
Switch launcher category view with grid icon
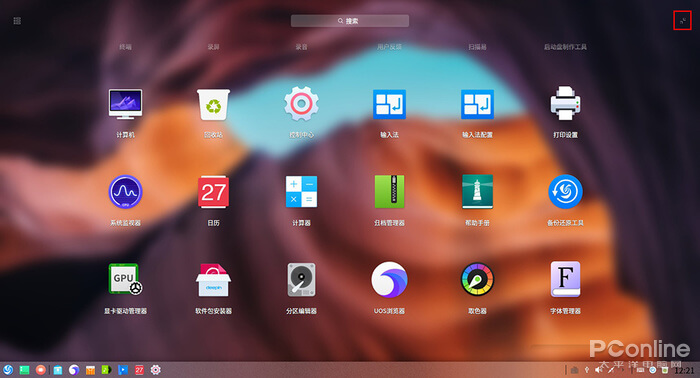17,21
